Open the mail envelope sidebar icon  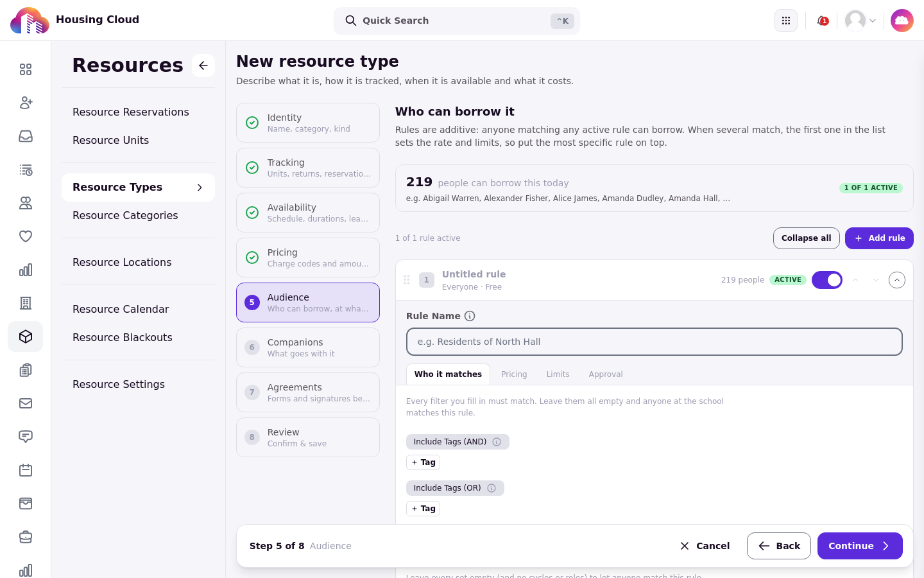click(26, 403)
